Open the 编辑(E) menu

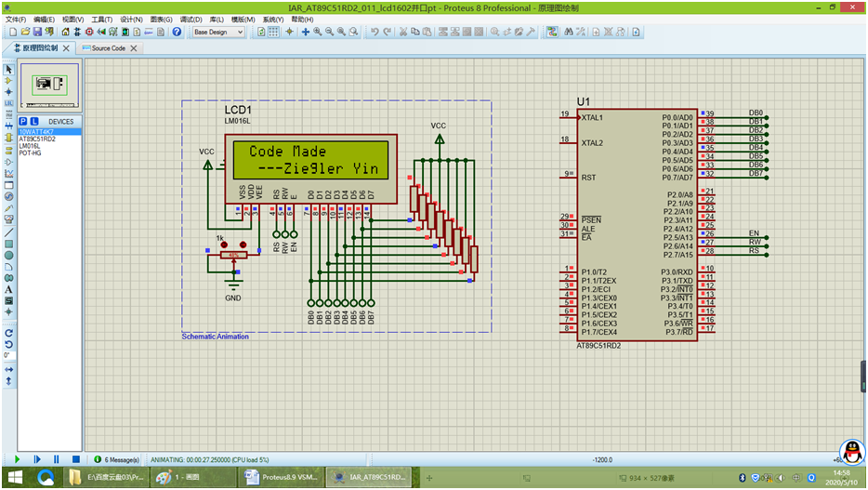click(x=45, y=20)
